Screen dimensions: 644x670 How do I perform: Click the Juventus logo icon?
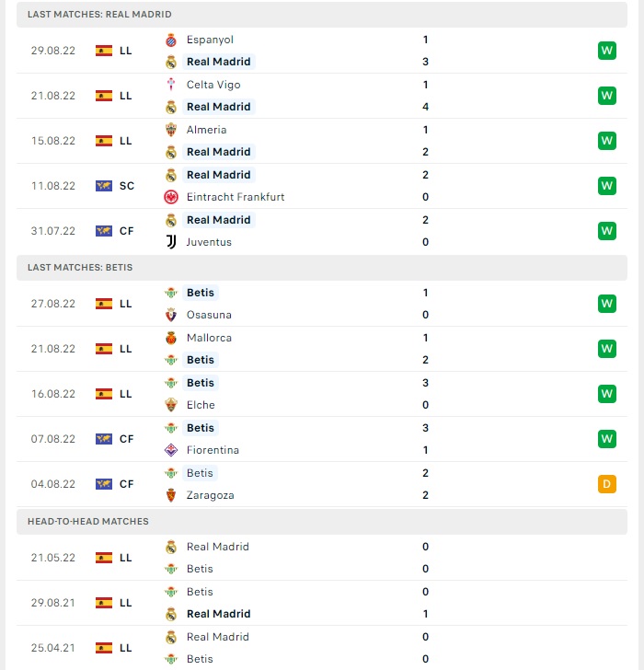[171, 242]
